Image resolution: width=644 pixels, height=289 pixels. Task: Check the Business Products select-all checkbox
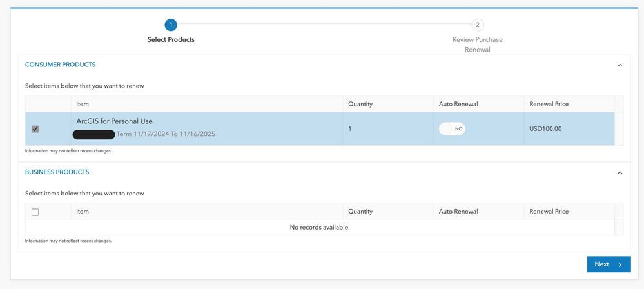35,212
